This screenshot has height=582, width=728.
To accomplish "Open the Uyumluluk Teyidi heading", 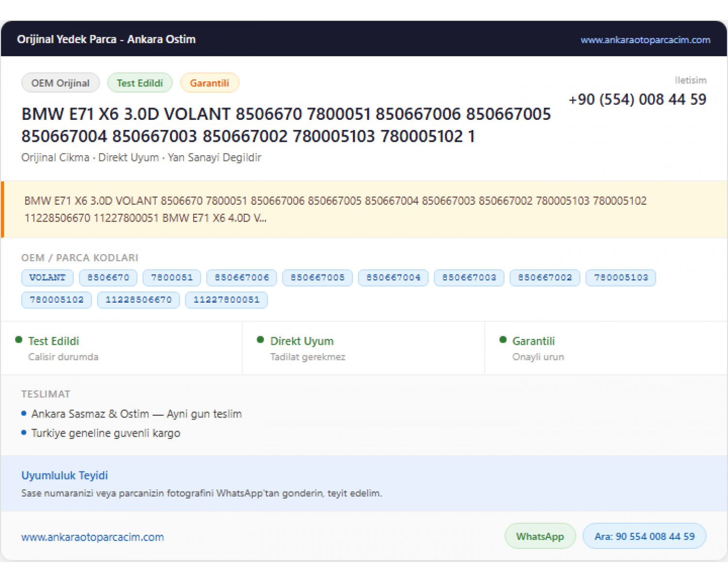I will (x=65, y=475).
